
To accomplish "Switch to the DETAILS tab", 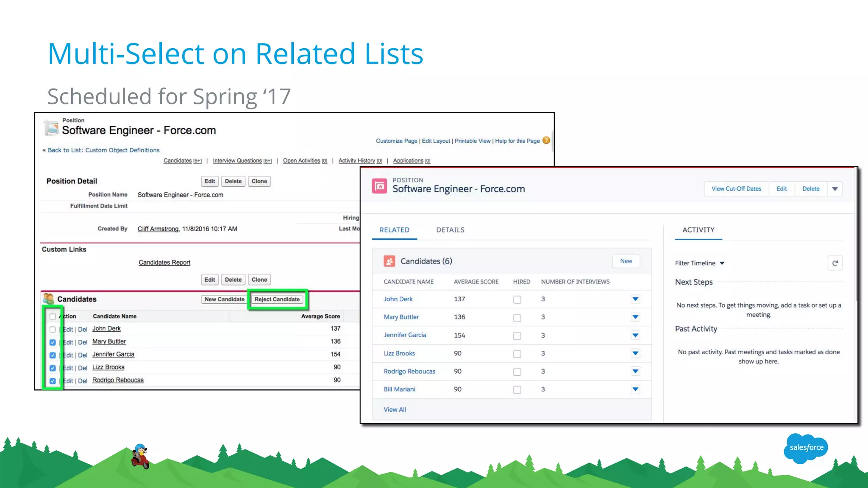I will [450, 230].
